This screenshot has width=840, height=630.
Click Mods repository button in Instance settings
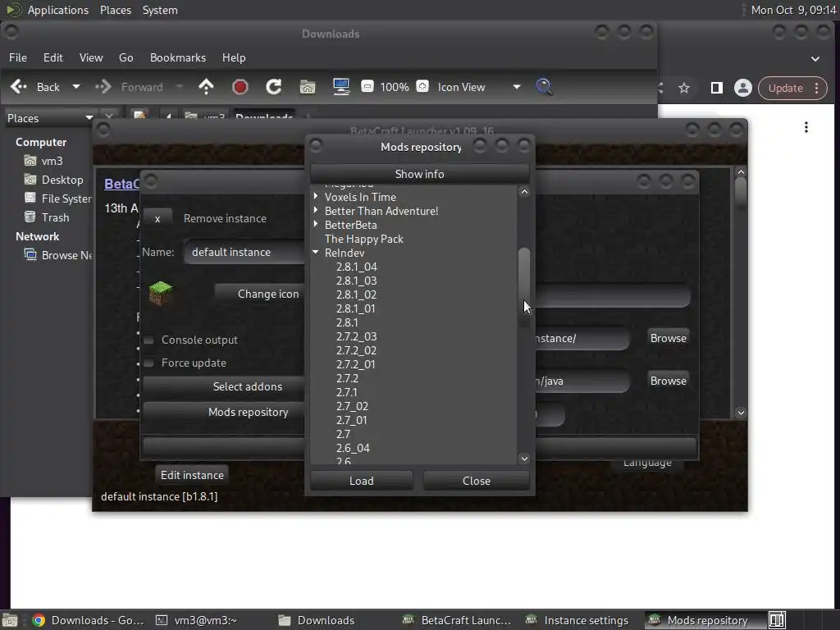click(224, 412)
